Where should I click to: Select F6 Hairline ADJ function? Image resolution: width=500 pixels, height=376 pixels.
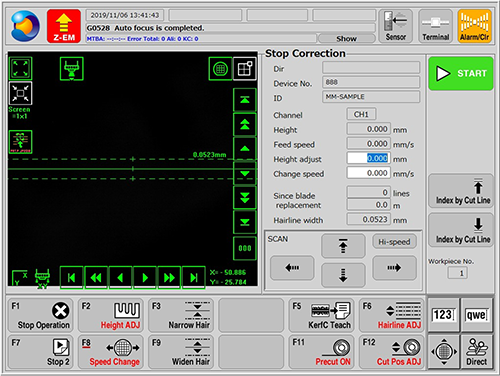pyautogui.click(x=391, y=315)
